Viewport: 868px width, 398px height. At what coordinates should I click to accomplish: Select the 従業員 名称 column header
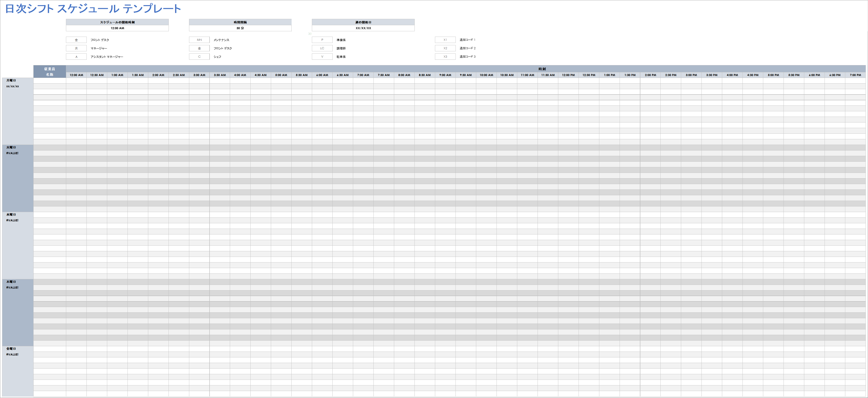tap(50, 72)
